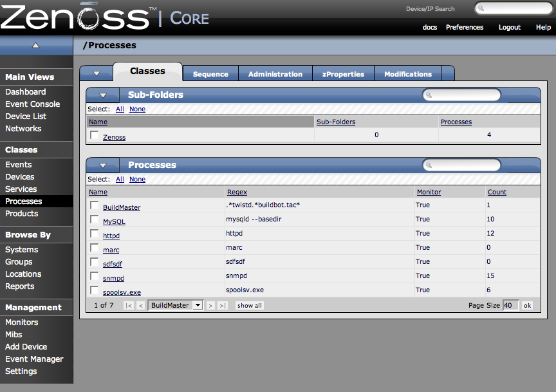
Task: Switch to the Sequence tab
Action: tap(210, 74)
